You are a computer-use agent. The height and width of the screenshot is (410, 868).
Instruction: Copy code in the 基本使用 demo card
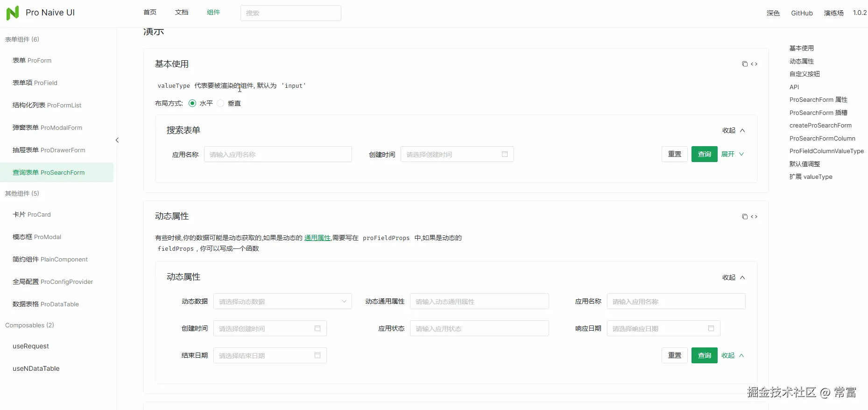pyautogui.click(x=745, y=64)
